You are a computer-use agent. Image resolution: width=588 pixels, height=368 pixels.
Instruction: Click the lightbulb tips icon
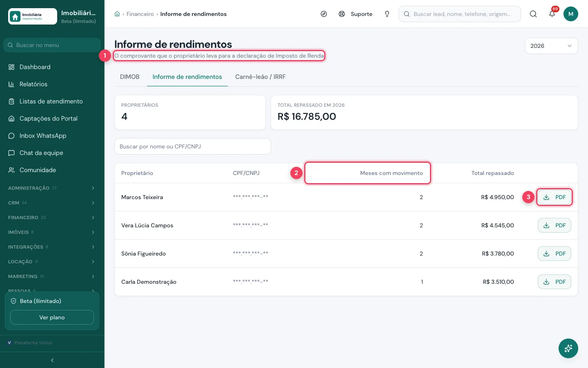(x=387, y=14)
